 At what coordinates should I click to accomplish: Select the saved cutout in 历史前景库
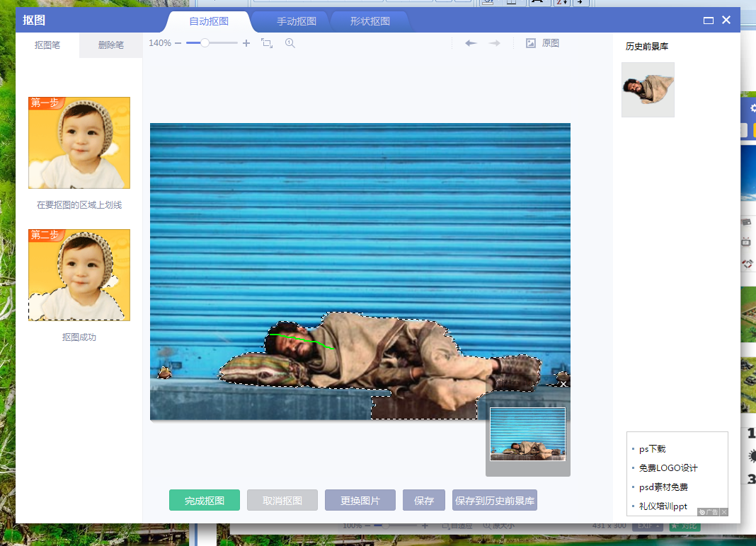647,89
